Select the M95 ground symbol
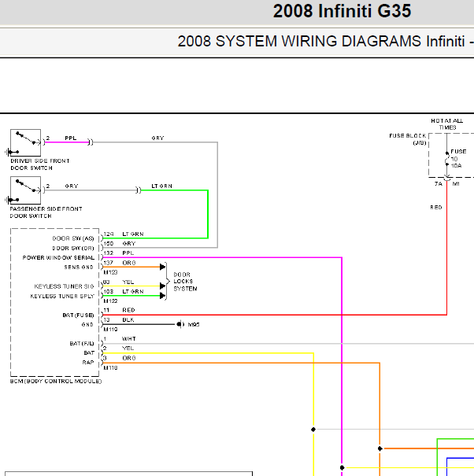Image resolution: width=474 pixels, height=476 pixels. [180, 324]
